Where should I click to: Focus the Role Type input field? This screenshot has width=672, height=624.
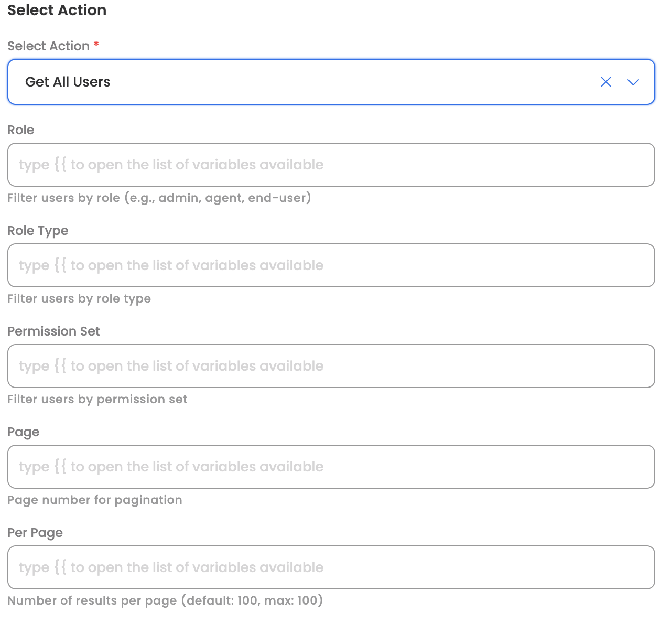click(x=331, y=265)
